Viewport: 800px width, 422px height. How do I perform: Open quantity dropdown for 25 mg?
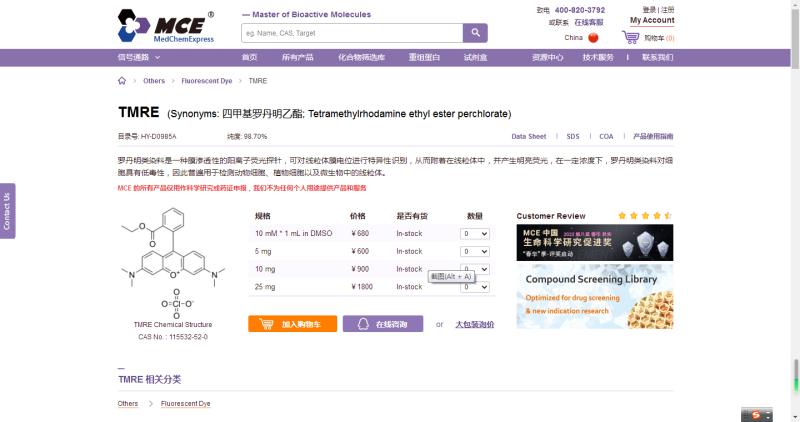474,287
